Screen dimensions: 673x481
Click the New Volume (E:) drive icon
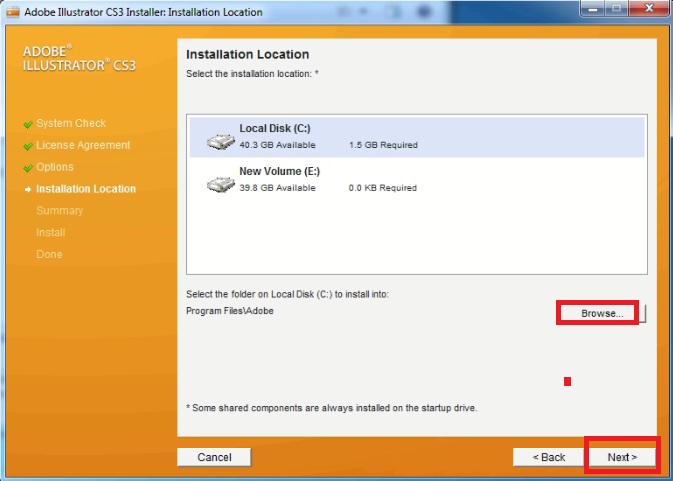[221, 185]
